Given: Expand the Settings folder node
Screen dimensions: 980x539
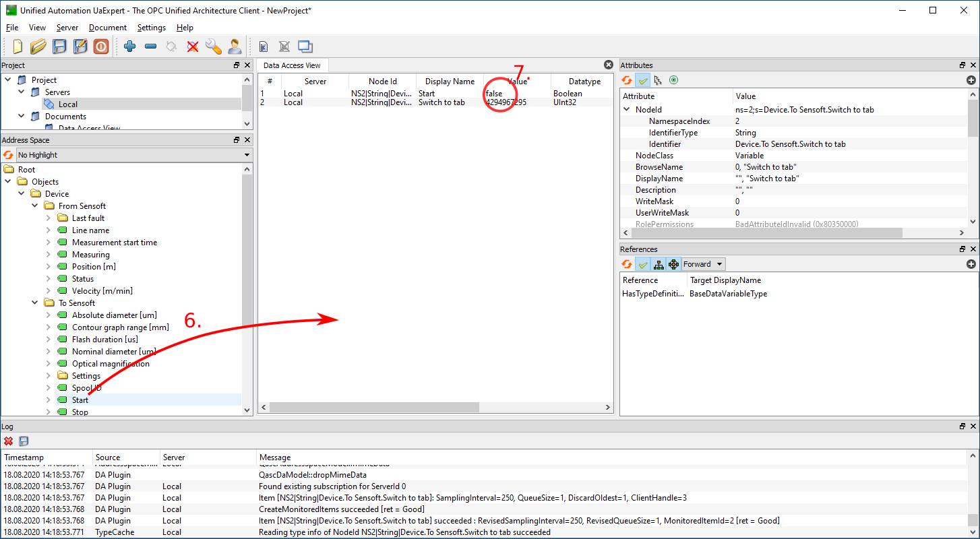Looking at the screenshot, I should 49,376.
